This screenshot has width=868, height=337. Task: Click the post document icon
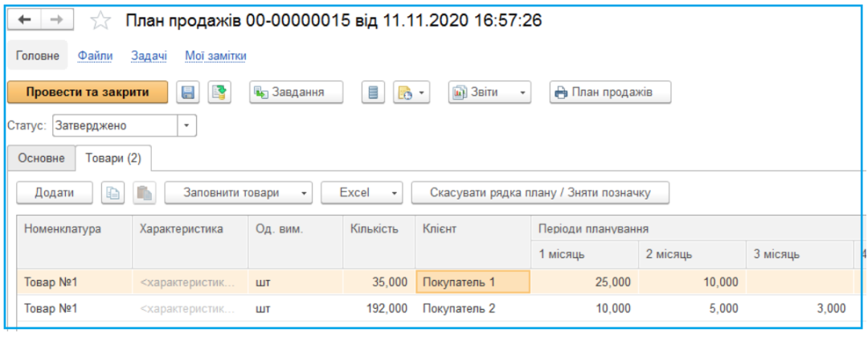click(219, 92)
